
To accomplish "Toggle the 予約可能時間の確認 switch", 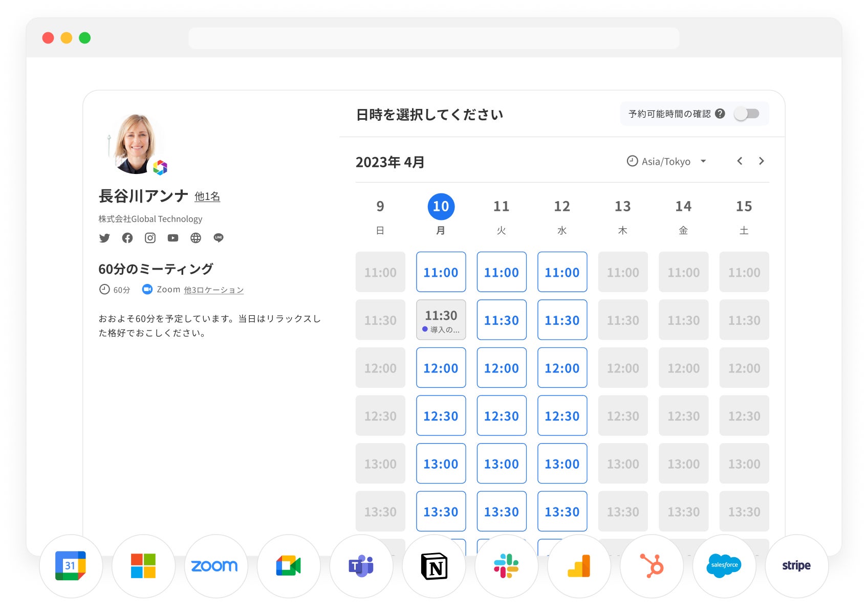I will 747,114.
